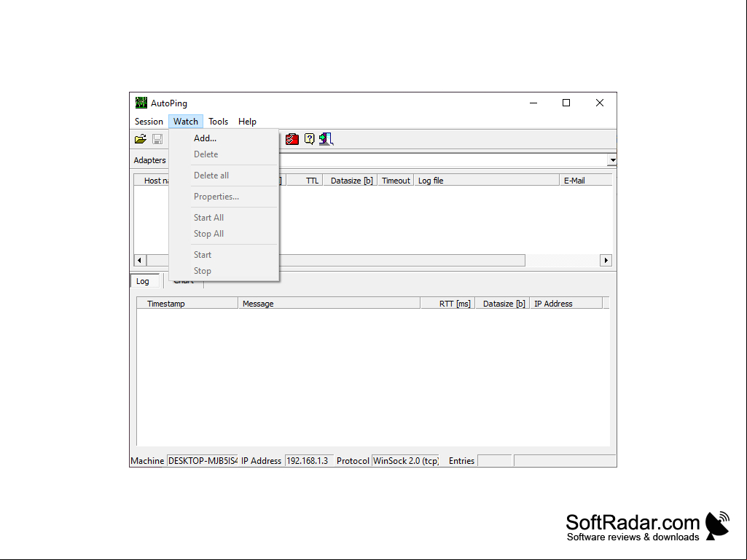Select Delete all from Watch menu
This screenshot has height=560, width=747.
224,176
